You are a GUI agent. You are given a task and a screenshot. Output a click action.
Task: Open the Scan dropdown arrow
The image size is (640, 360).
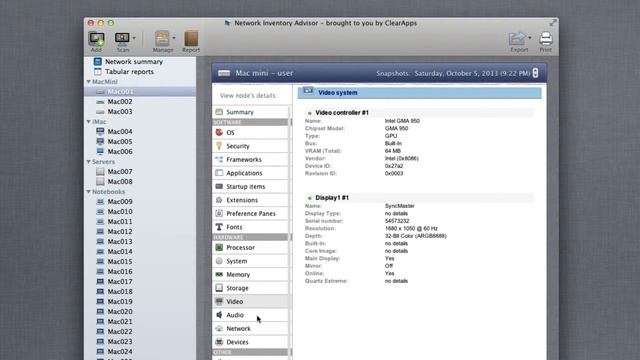coord(134,38)
